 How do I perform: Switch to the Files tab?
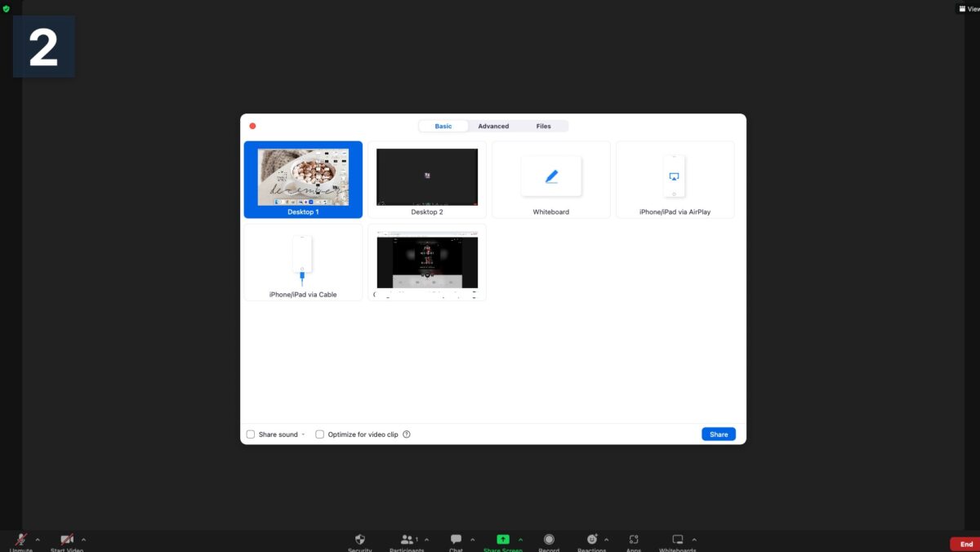(x=543, y=127)
